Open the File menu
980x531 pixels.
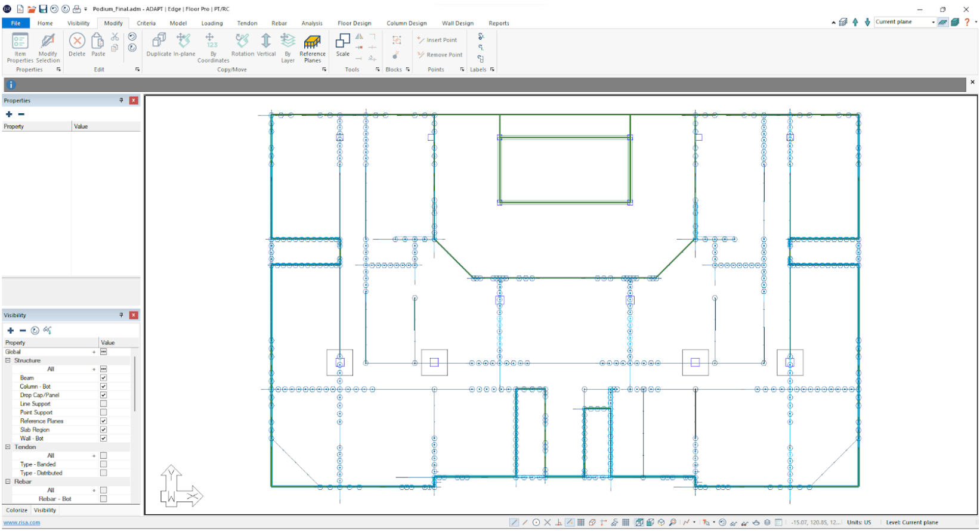pos(16,23)
